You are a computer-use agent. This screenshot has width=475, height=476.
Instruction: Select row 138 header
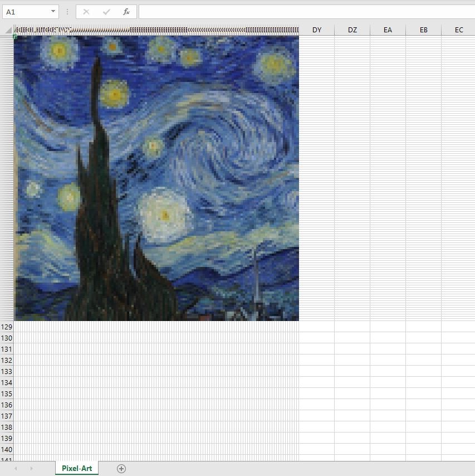click(7, 427)
